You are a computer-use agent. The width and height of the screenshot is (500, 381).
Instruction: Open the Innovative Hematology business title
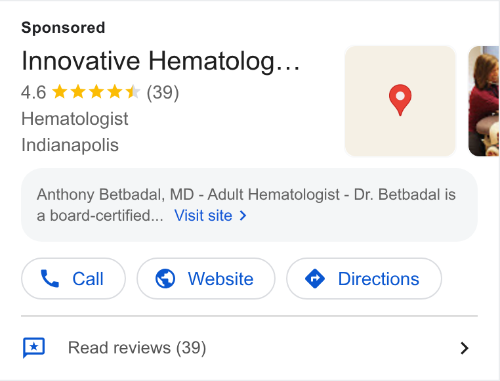pos(161,61)
